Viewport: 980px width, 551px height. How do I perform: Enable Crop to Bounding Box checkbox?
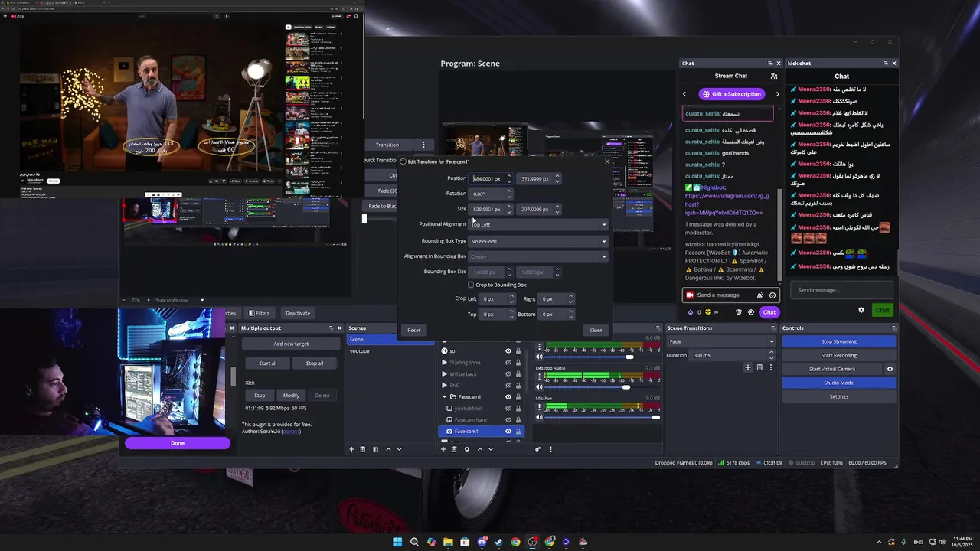[x=471, y=285]
